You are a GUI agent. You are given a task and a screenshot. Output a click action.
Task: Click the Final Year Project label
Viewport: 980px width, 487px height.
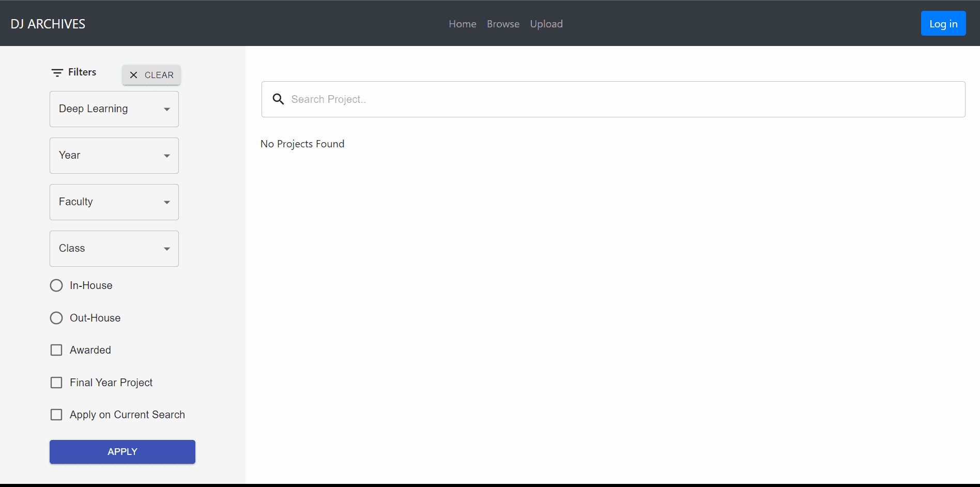(111, 383)
